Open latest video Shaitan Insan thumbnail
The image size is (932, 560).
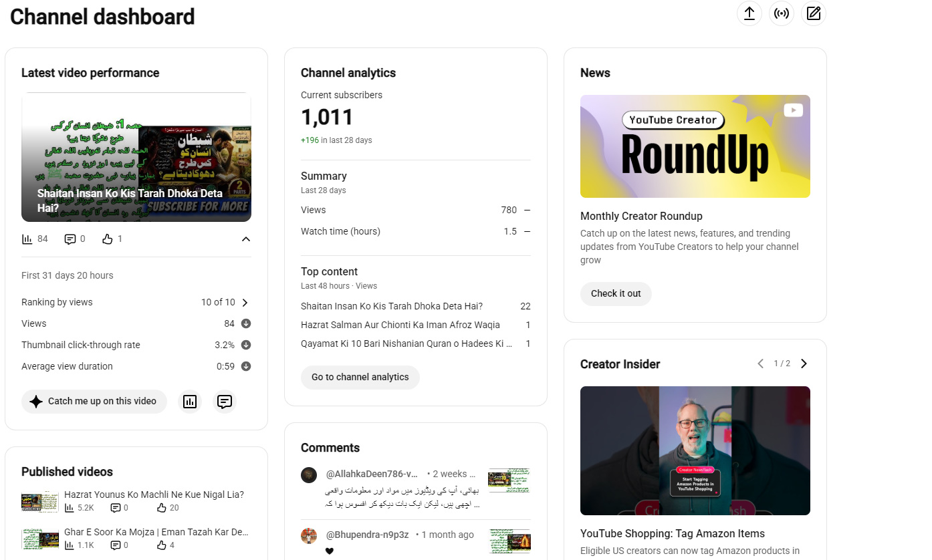tap(136, 157)
